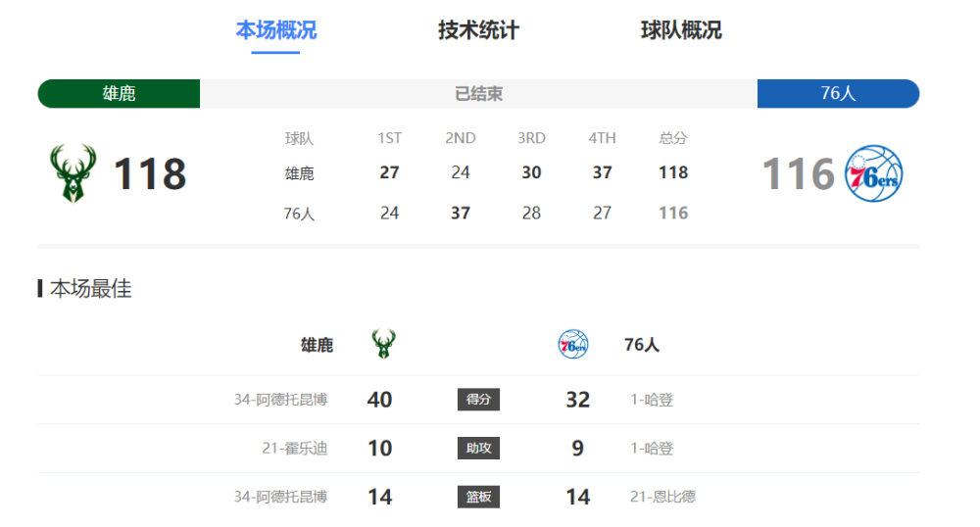Click small 76ers logo in 本场最佳 header
980x527 pixels.
(x=573, y=344)
